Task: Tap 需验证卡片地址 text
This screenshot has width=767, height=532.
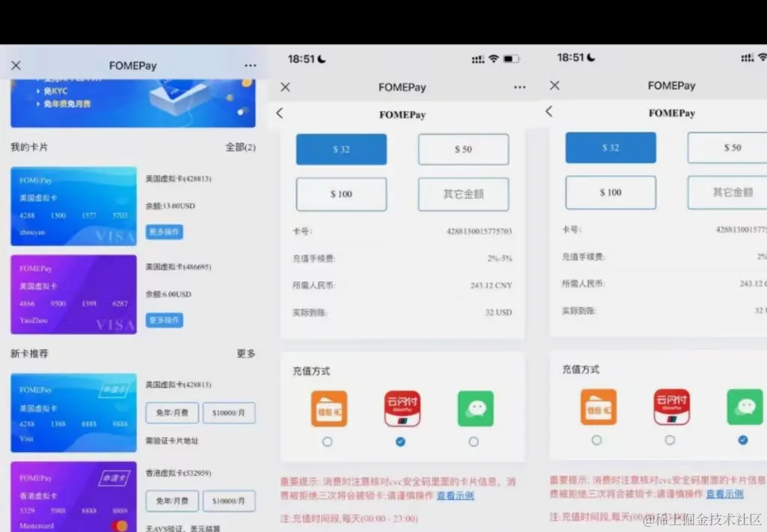Action: [171, 441]
